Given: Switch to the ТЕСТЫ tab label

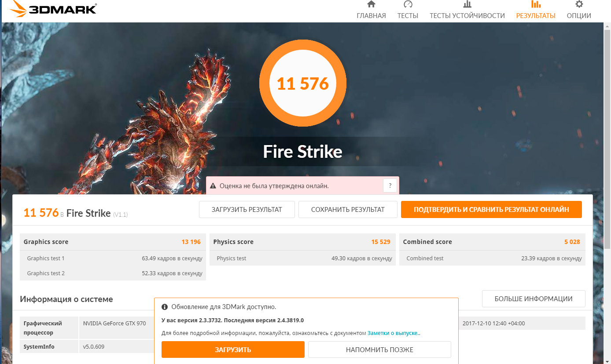Looking at the screenshot, I should pyautogui.click(x=408, y=16).
